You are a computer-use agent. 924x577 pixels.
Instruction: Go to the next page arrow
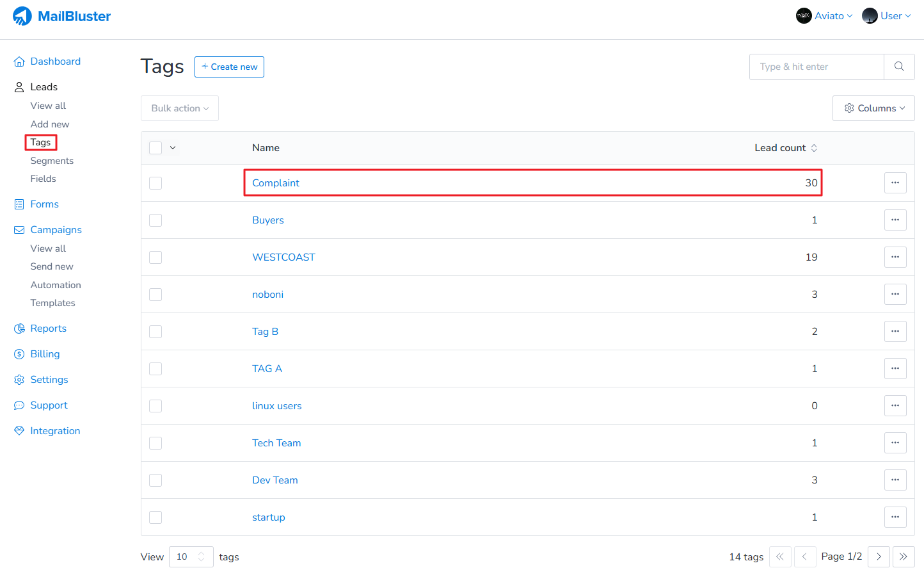click(879, 557)
